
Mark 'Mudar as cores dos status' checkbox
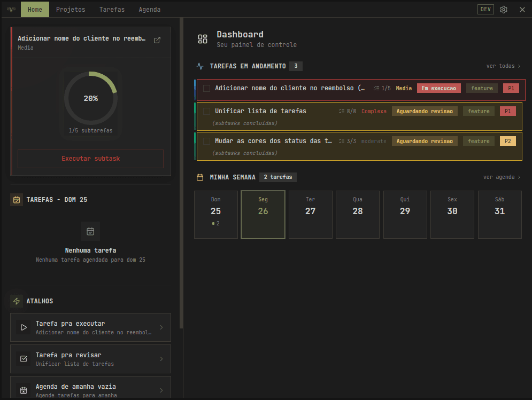point(207,141)
